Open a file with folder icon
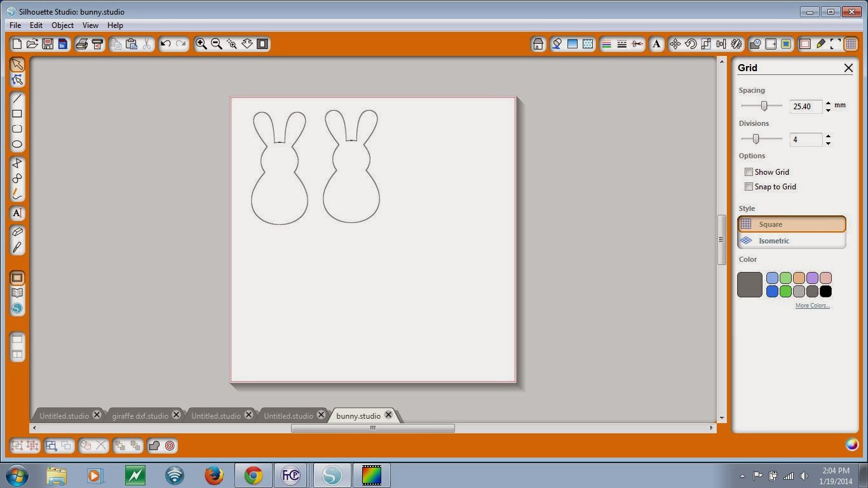Image resolution: width=868 pixels, height=488 pixels. coord(32,44)
